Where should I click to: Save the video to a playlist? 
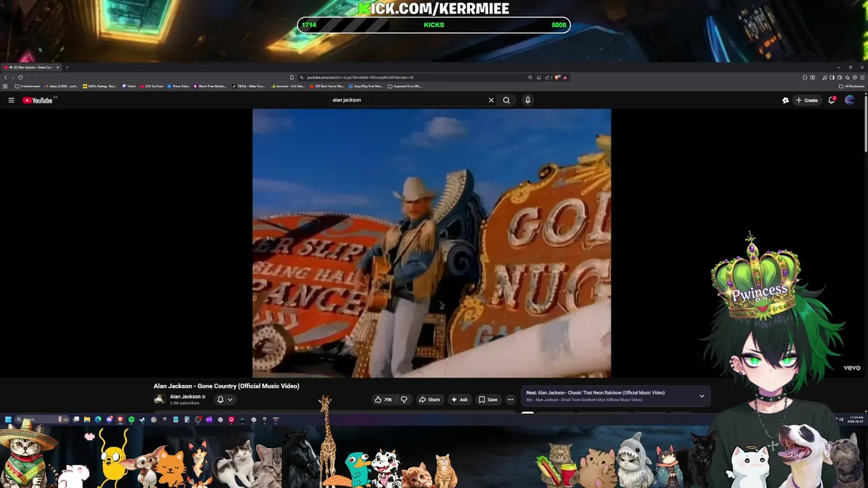[x=488, y=400]
